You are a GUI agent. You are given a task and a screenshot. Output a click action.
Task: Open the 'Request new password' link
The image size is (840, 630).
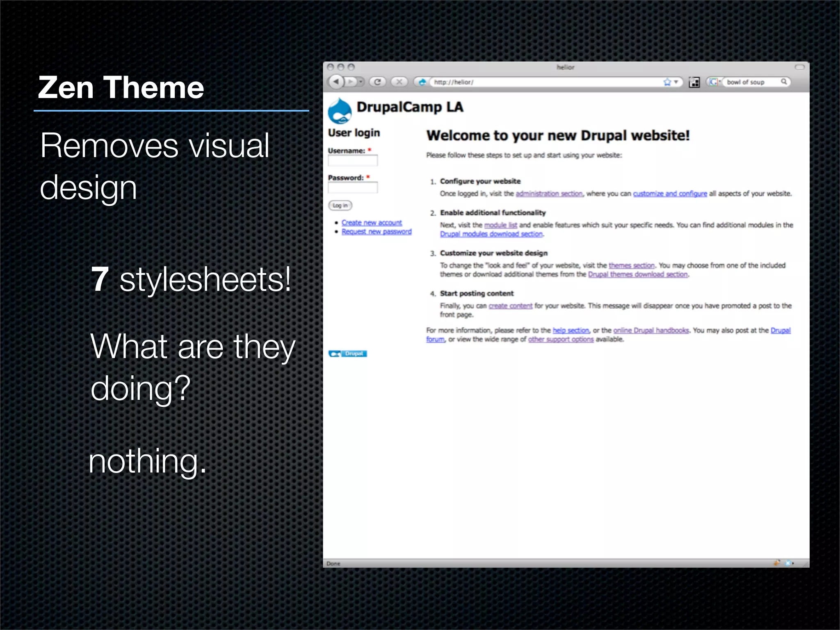(x=377, y=231)
